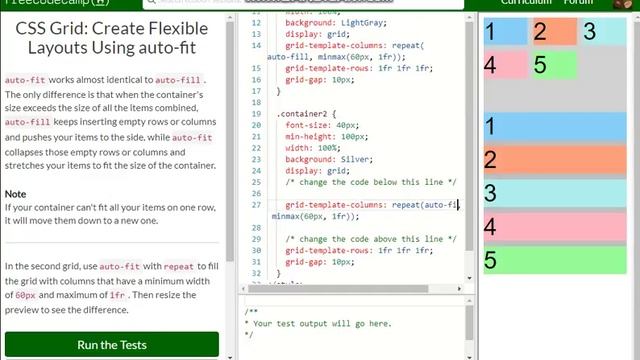Focus the search field in the top bar
Screen dimensions: 640x360
point(303,3)
